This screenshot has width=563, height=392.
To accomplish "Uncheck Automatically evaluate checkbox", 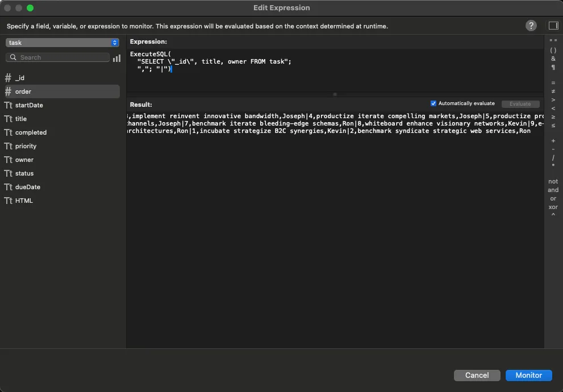I will (433, 103).
